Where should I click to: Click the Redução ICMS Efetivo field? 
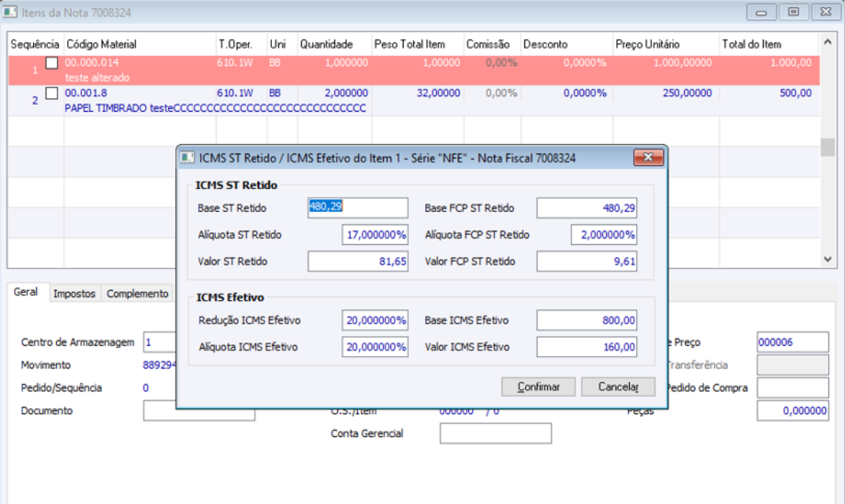(375, 320)
